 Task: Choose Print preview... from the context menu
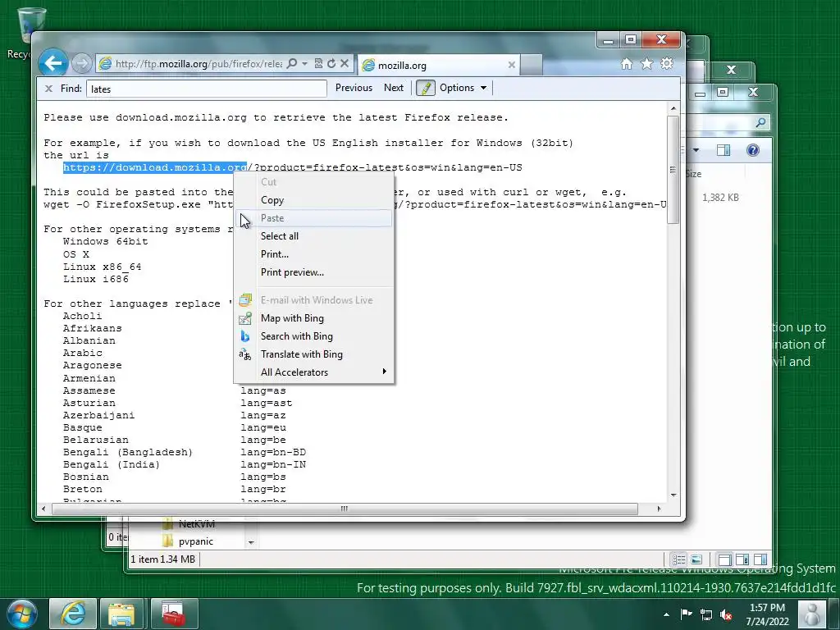(313, 272)
